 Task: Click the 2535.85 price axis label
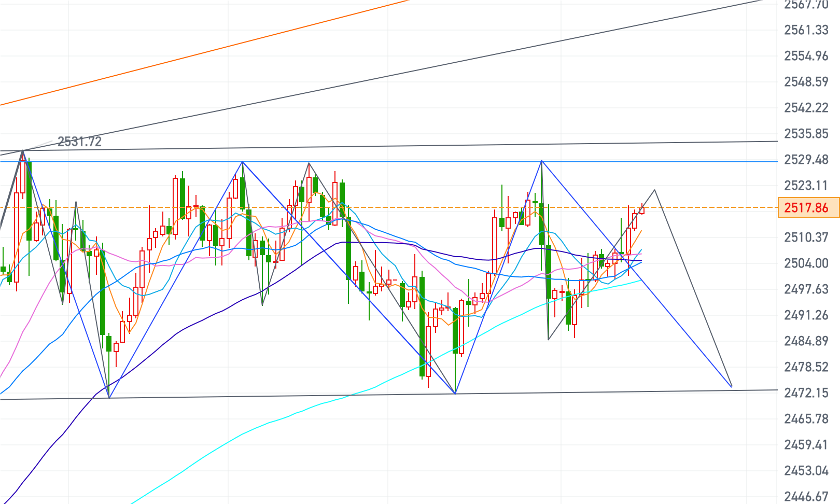(x=806, y=134)
